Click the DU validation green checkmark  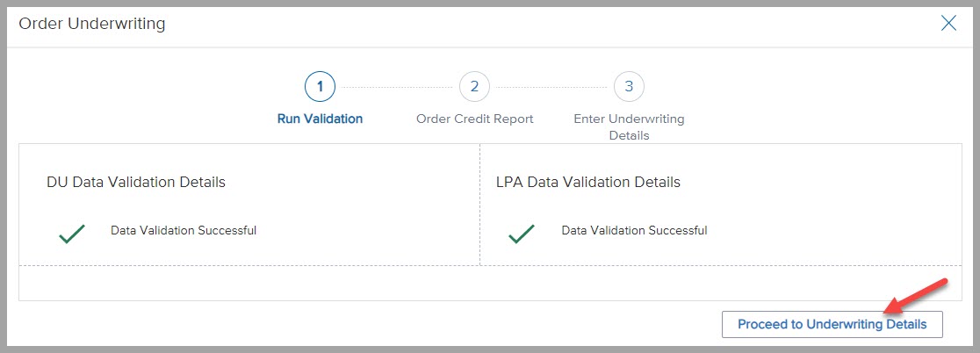(x=71, y=233)
